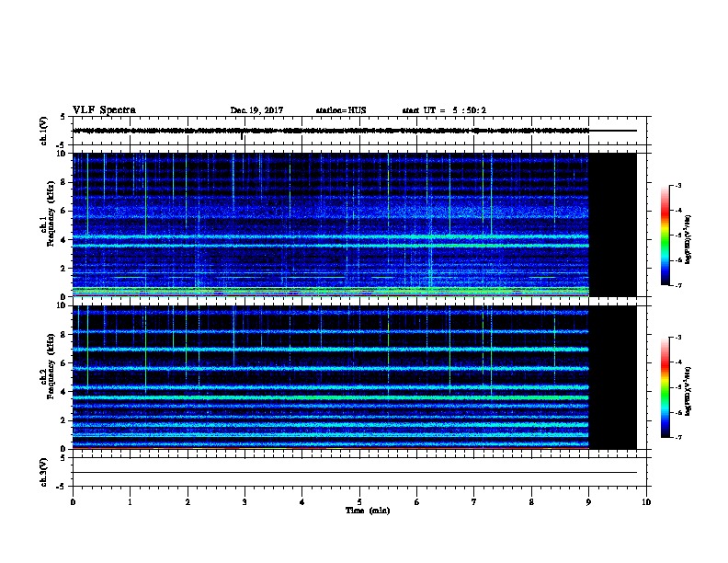This screenshot has width=728, height=563.
Task: Click the "-3" label on ch.1 color bar
Action: pos(678,186)
